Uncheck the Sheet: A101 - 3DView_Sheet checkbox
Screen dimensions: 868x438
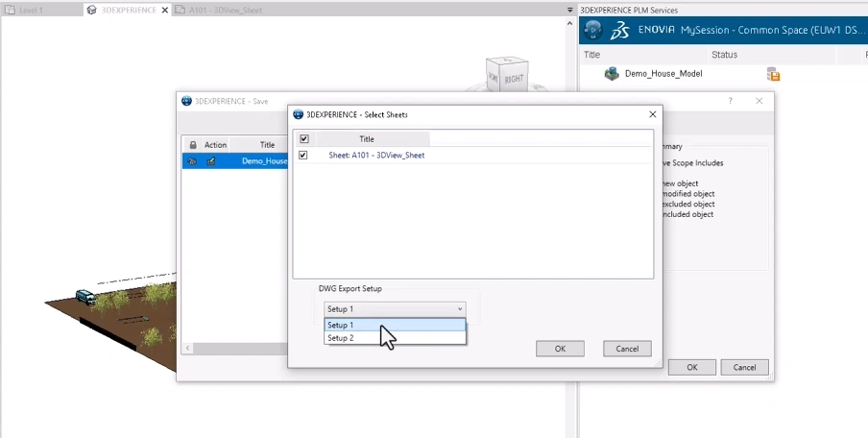(302, 155)
